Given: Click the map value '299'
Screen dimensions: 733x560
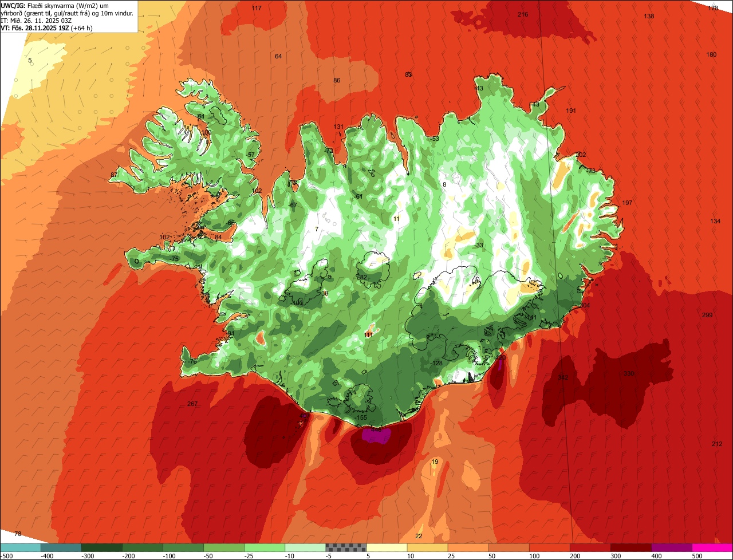Looking at the screenshot, I should point(707,315).
